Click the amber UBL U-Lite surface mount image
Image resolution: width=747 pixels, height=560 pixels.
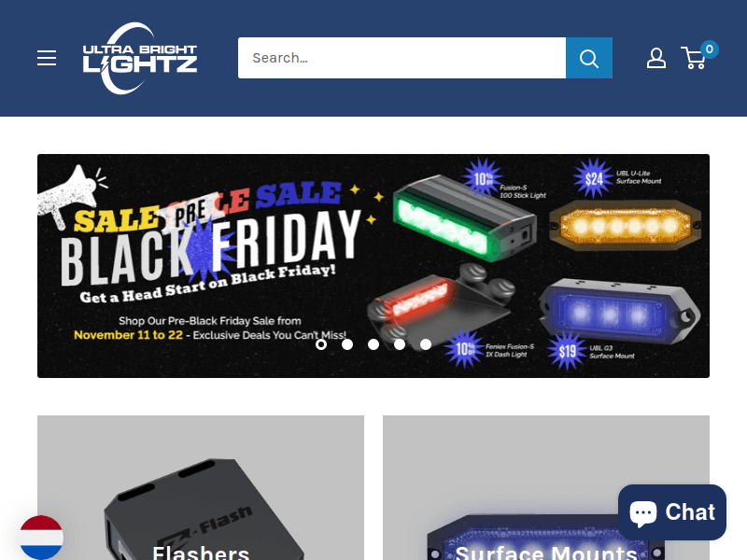click(x=625, y=225)
